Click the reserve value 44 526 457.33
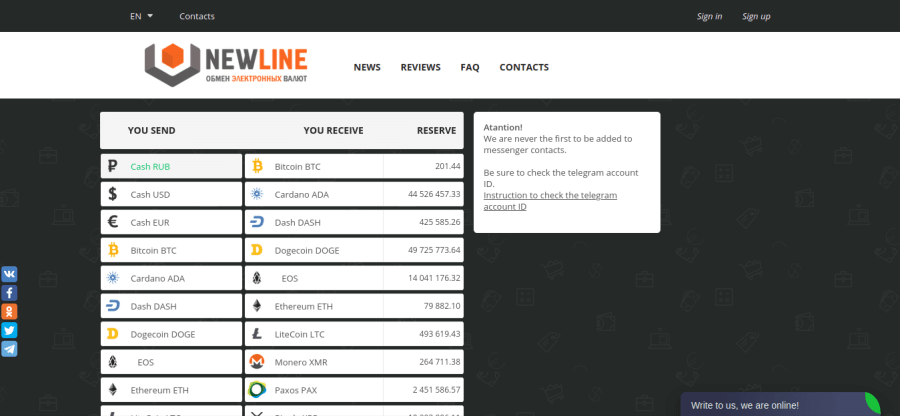The image size is (900, 416). point(434,195)
